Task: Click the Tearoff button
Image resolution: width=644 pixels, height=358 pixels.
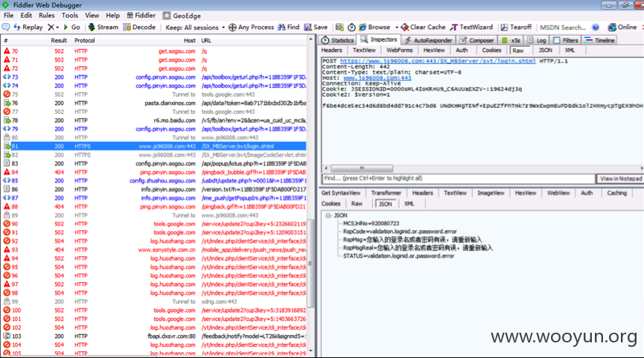Action: pyautogui.click(x=516, y=27)
